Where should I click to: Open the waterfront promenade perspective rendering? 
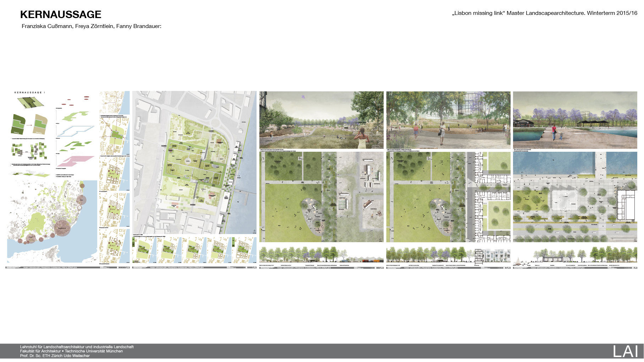575,120
